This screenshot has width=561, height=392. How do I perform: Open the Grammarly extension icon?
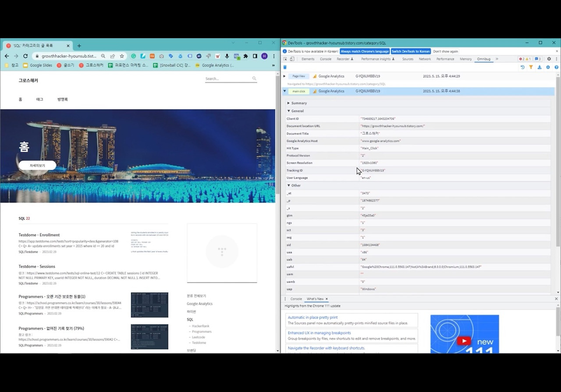134,56
